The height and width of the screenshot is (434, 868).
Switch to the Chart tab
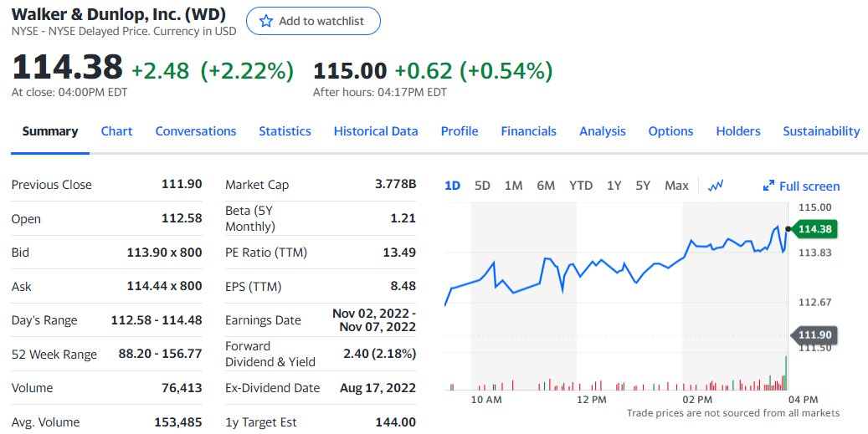[x=117, y=131]
